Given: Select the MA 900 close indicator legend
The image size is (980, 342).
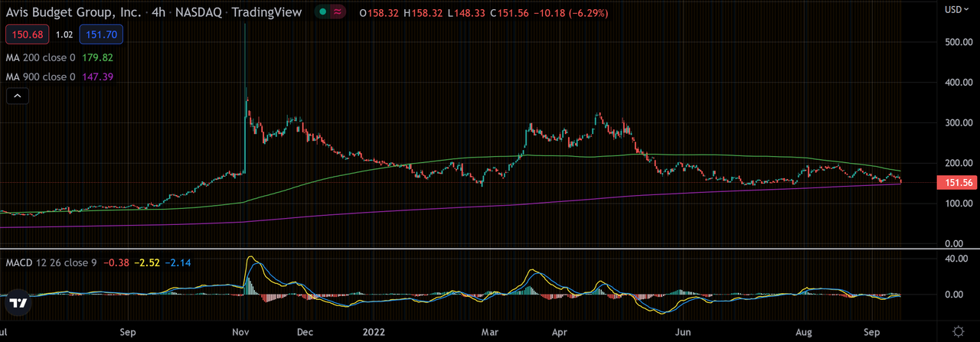Looking at the screenshot, I should pos(41,77).
